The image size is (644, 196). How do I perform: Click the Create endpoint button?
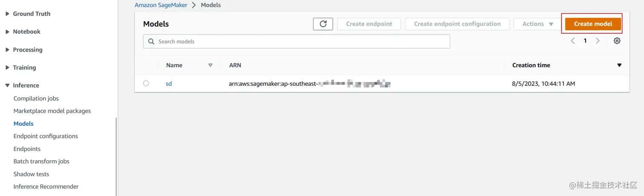click(x=369, y=24)
